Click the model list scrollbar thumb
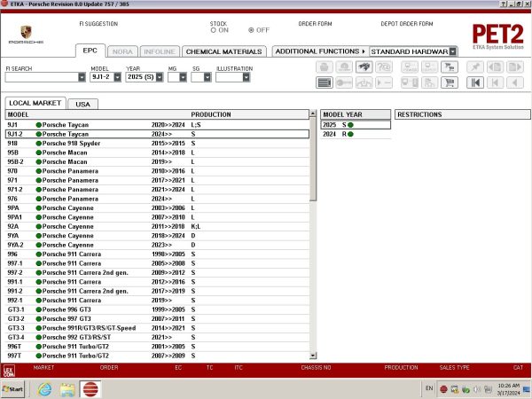 pos(313,160)
